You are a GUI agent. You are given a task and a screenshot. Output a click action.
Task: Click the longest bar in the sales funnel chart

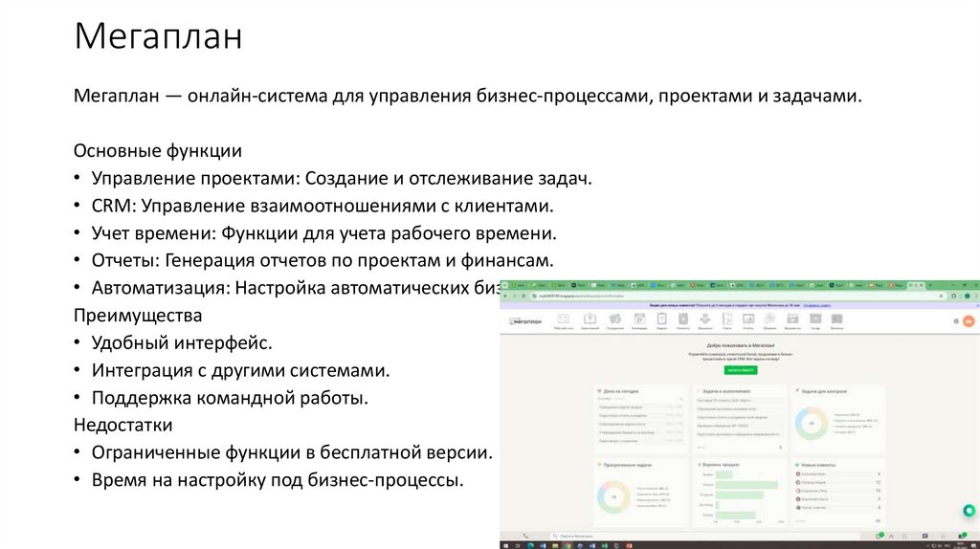tap(746, 485)
